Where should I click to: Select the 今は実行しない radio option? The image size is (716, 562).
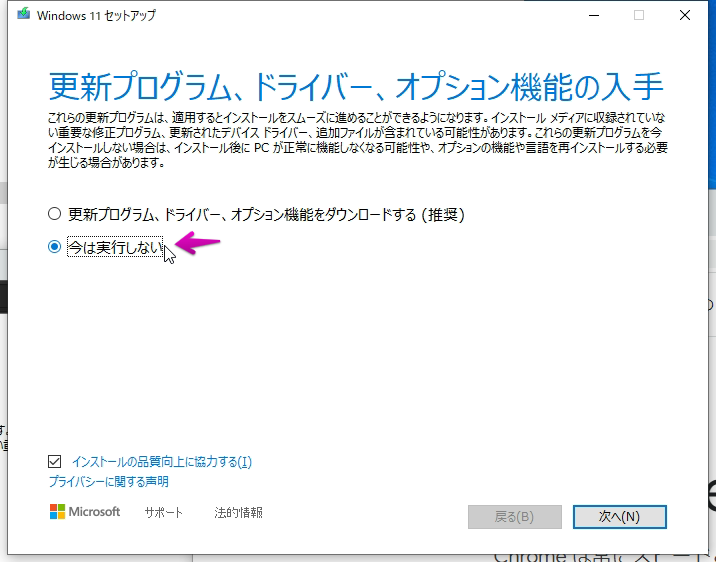pos(54,247)
